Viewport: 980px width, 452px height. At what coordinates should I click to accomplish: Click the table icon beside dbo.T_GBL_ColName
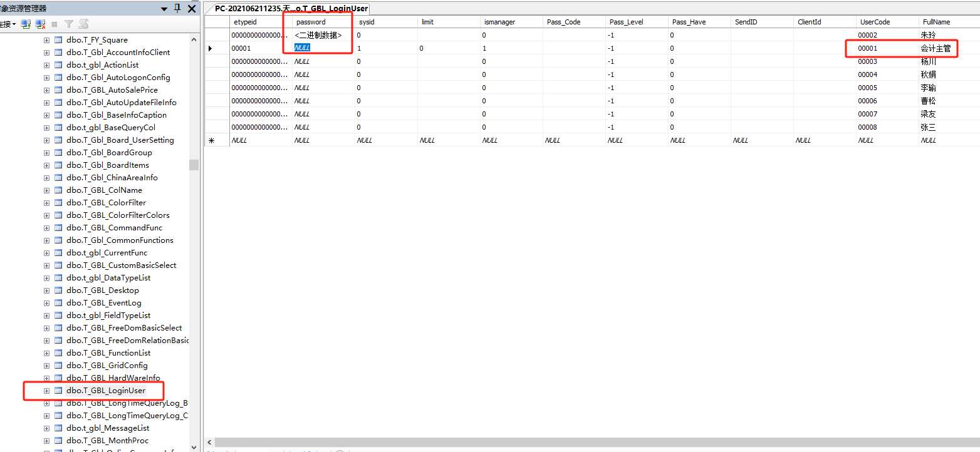point(58,190)
